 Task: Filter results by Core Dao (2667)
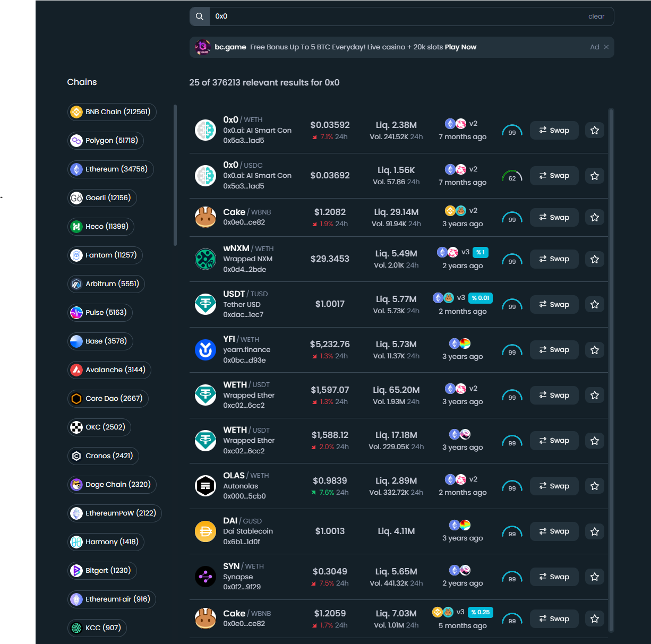tap(108, 399)
